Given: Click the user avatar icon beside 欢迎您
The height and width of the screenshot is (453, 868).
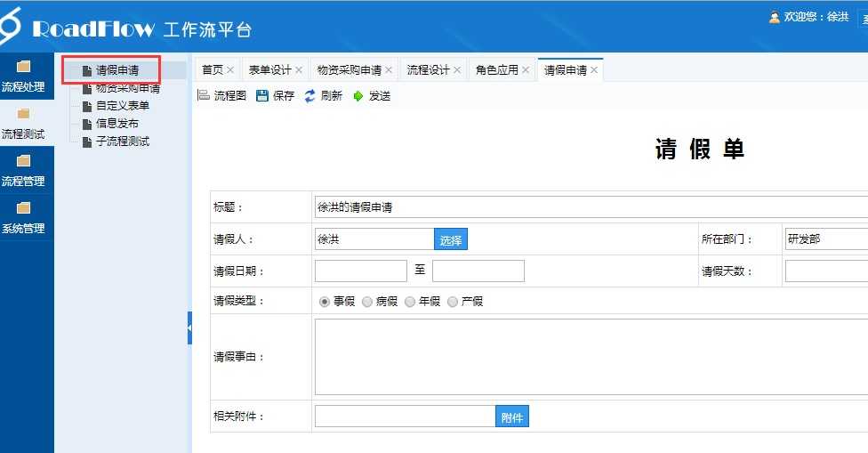Looking at the screenshot, I should [775, 17].
